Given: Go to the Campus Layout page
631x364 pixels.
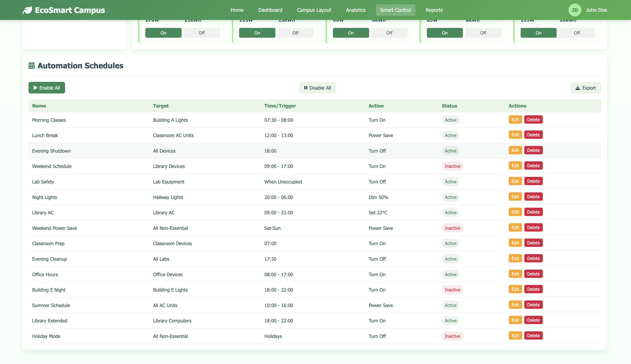Looking at the screenshot, I should [x=314, y=10].
